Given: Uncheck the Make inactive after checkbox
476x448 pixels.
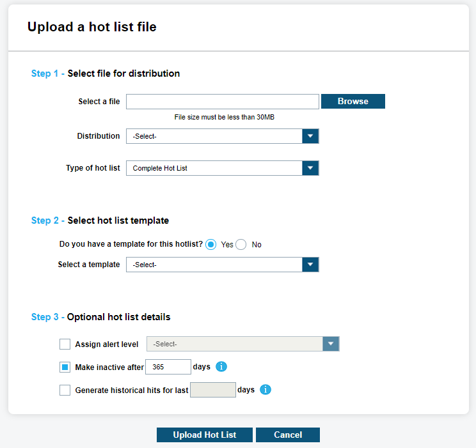Looking at the screenshot, I should click(x=65, y=367).
